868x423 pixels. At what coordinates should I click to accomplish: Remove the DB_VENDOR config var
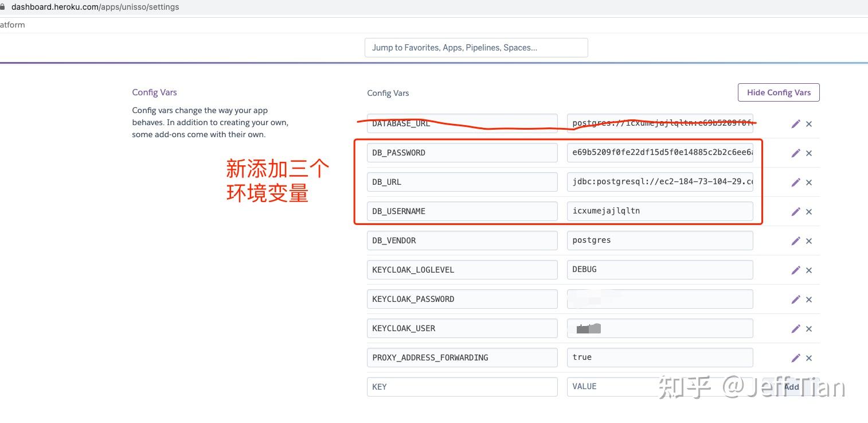point(809,240)
